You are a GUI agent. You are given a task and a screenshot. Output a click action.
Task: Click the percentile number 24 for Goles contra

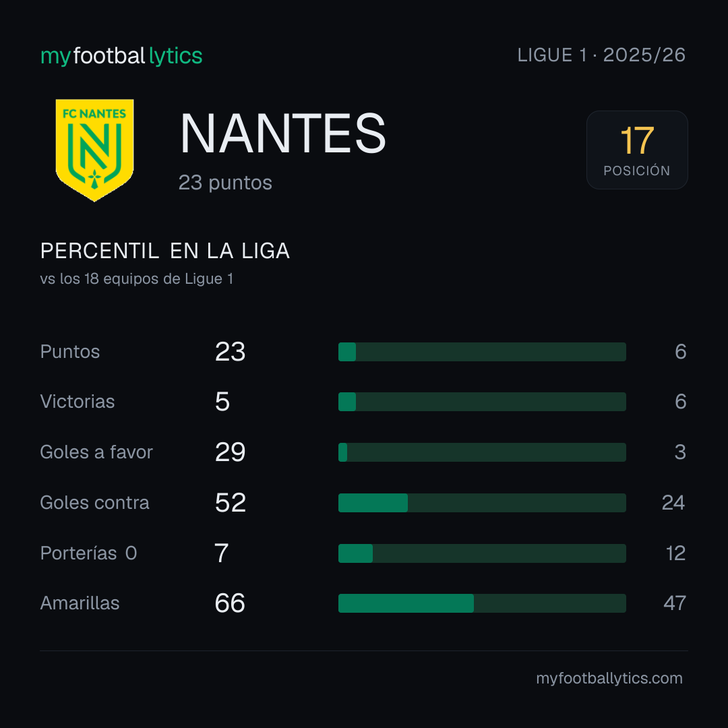(673, 503)
